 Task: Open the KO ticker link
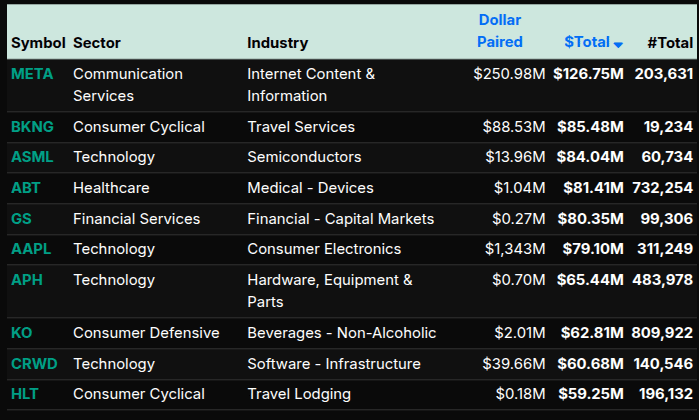(21, 333)
